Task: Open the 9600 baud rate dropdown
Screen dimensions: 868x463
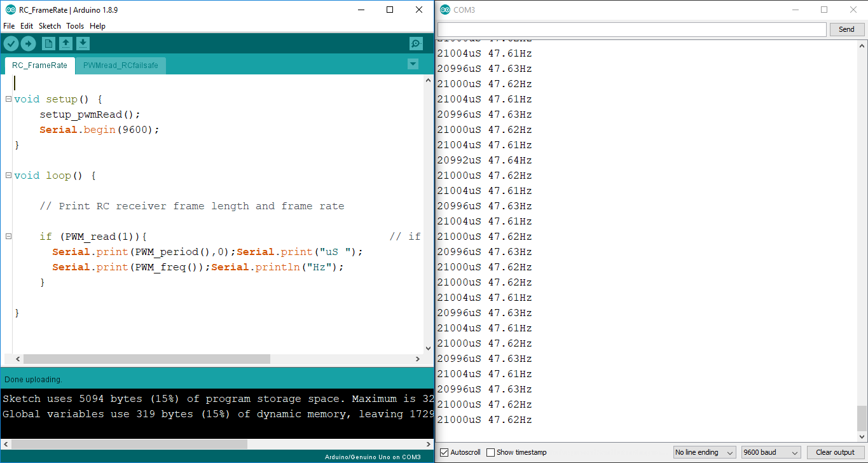Action: [x=771, y=452]
